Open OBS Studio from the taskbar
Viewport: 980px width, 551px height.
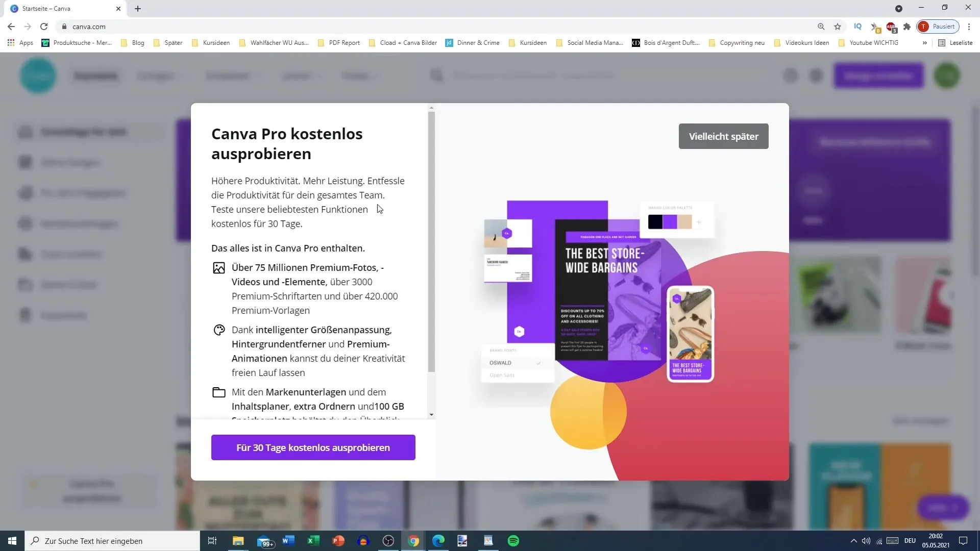388,541
